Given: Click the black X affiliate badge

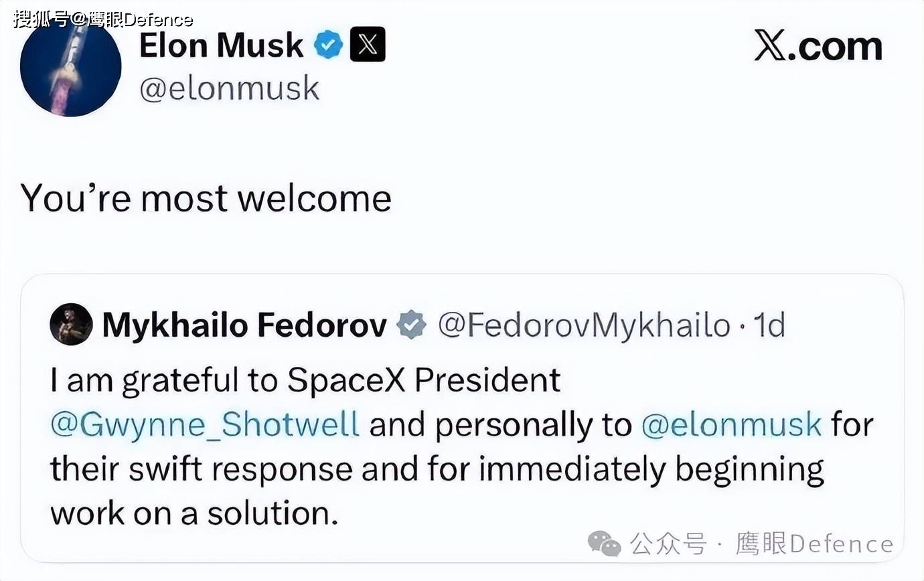Looking at the screenshot, I should pyautogui.click(x=368, y=44).
